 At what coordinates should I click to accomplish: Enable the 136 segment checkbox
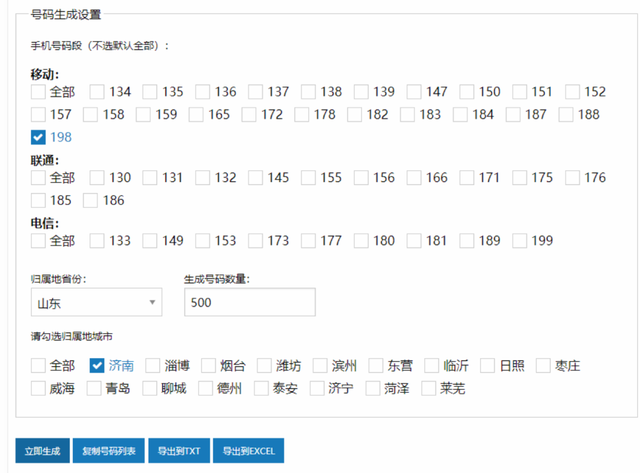[202, 92]
